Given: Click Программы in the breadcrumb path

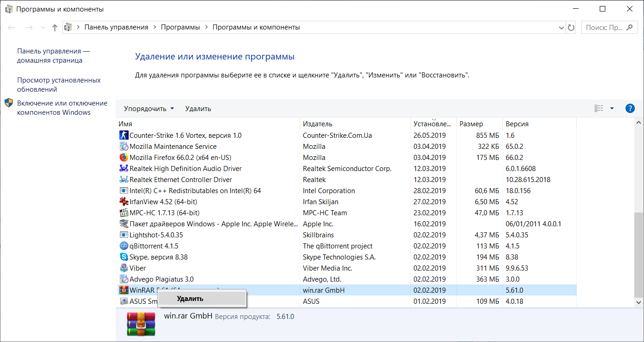Looking at the screenshot, I should pos(180,27).
